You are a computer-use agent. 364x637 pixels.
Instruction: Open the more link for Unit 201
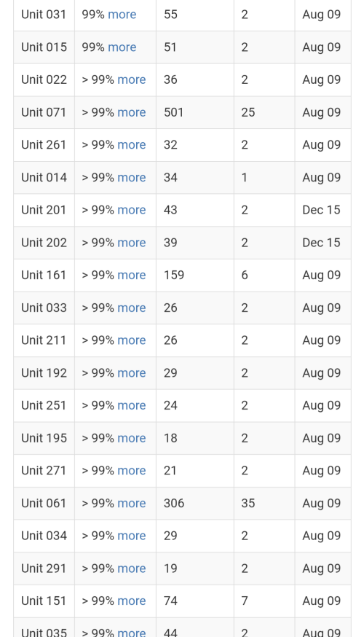coord(132,210)
